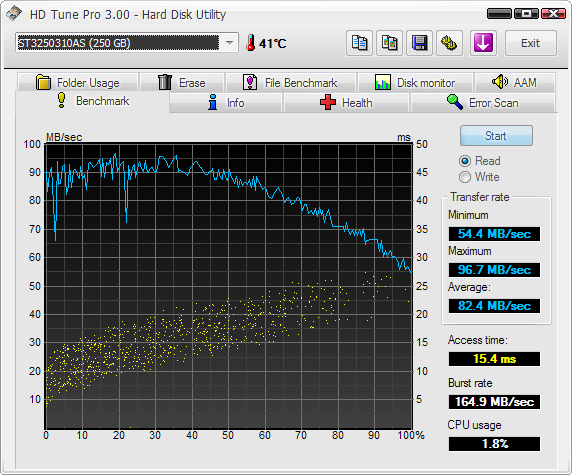Click the maximum value 96.7 MB/sec

(494, 270)
